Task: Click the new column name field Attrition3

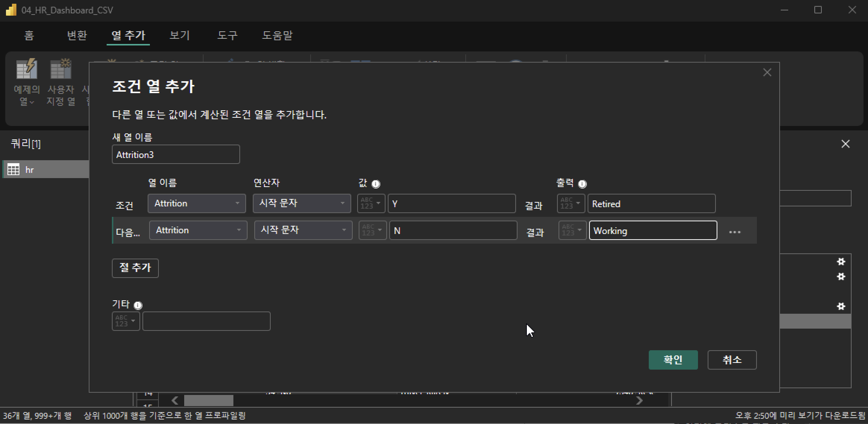Action: tap(176, 155)
